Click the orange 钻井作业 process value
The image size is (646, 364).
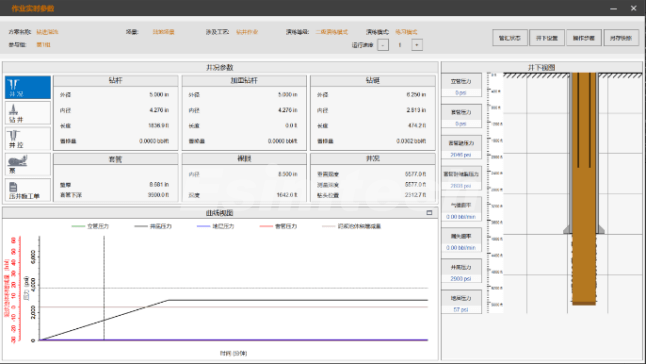pos(247,32)
